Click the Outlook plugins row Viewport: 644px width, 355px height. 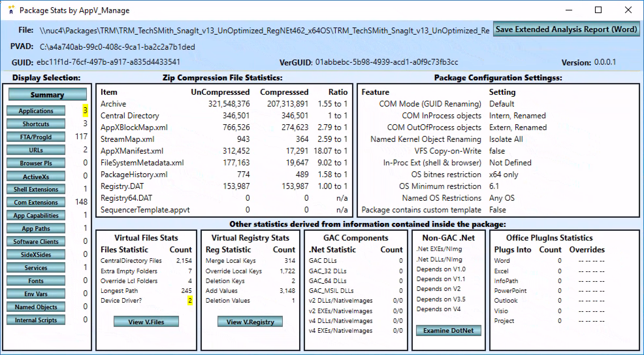point(549,300)
